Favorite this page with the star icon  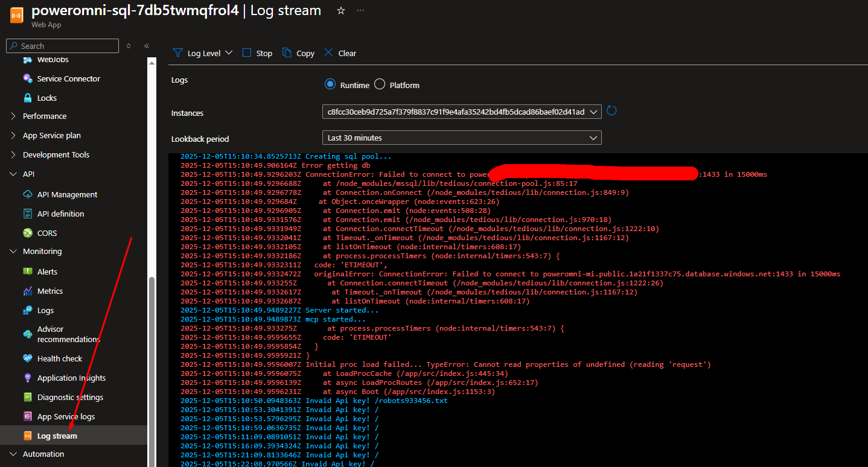coord(341,11)
